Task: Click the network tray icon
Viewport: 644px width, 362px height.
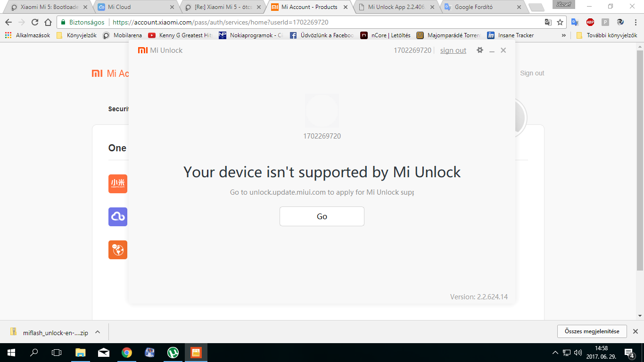Action: (567, 353)
